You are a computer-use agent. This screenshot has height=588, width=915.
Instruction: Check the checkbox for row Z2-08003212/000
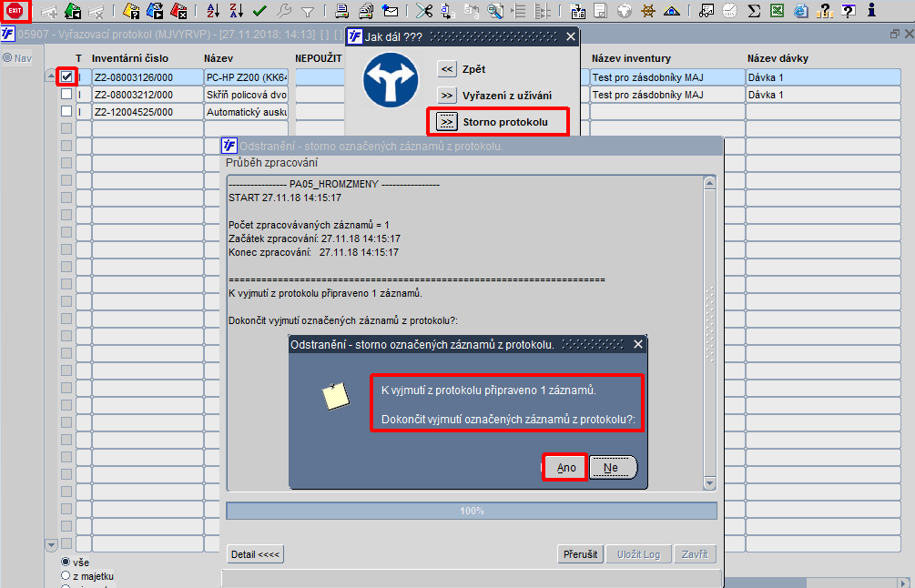pyautogui.click(x=66, y=94)
